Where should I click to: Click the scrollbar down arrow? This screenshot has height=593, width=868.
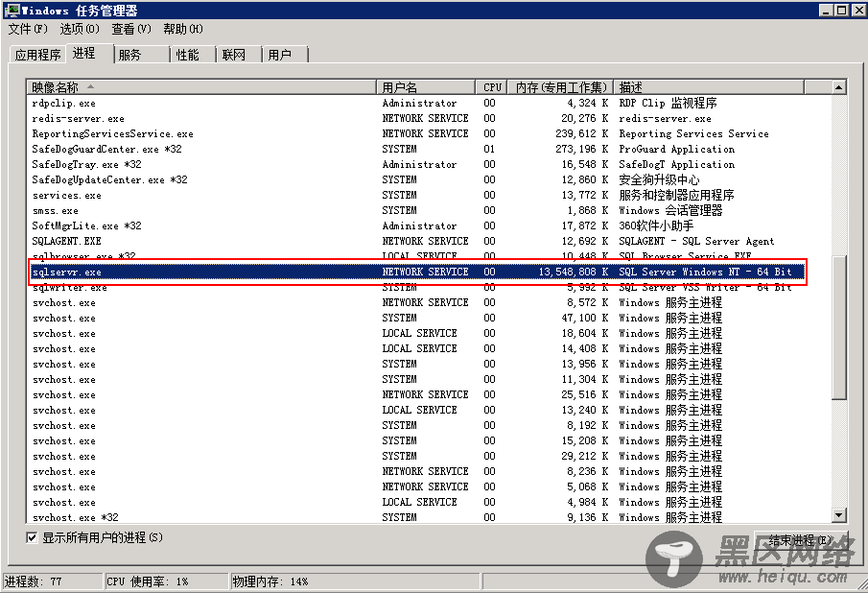point(838,515)
